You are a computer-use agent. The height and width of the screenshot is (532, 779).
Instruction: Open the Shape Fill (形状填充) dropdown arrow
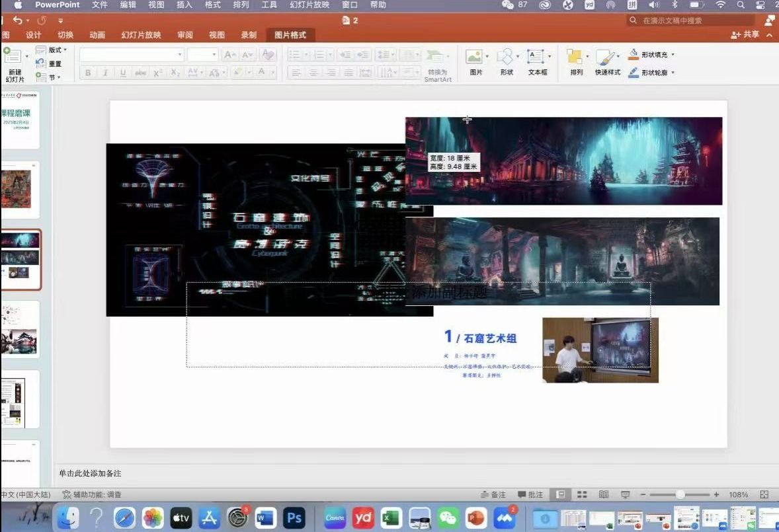click(x=673, y=55)
